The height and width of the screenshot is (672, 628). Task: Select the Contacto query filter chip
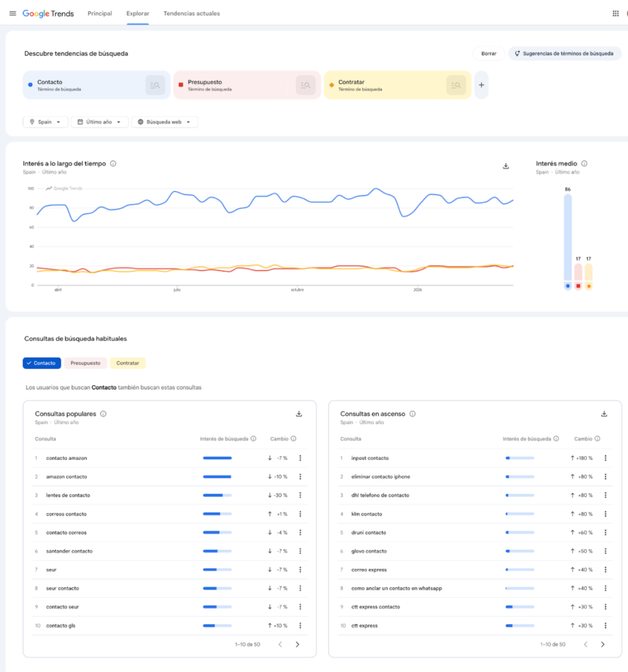[x=41, y=363]
